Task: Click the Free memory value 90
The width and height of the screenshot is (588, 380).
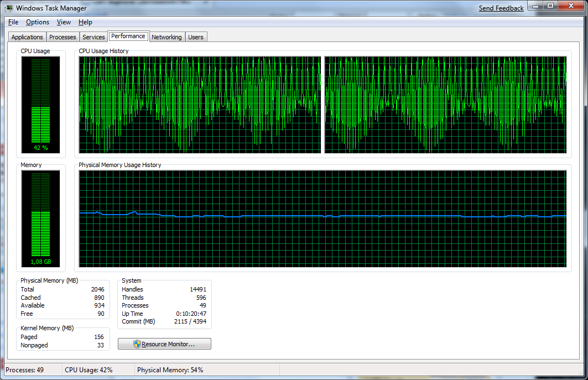Action: pos(101,314)
